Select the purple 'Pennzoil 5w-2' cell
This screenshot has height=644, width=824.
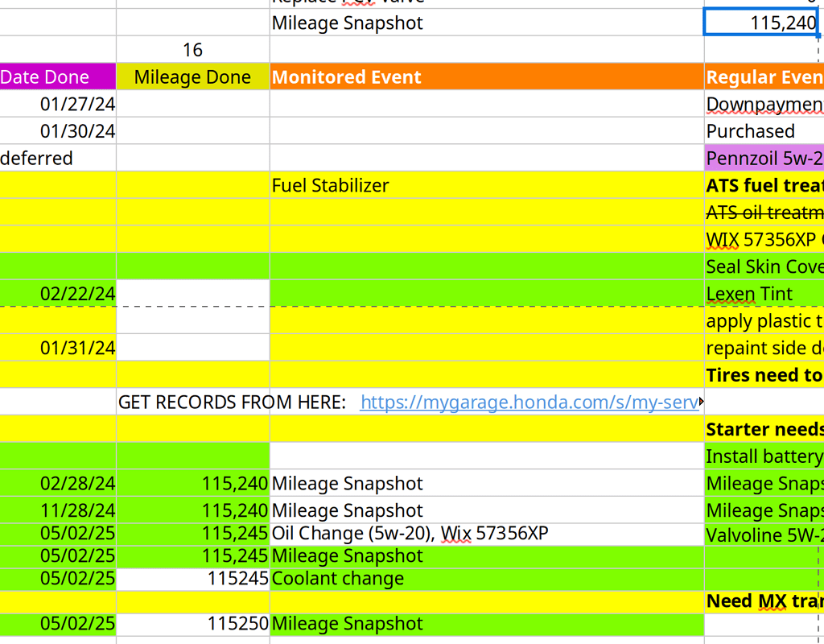[x=763, y=158]
